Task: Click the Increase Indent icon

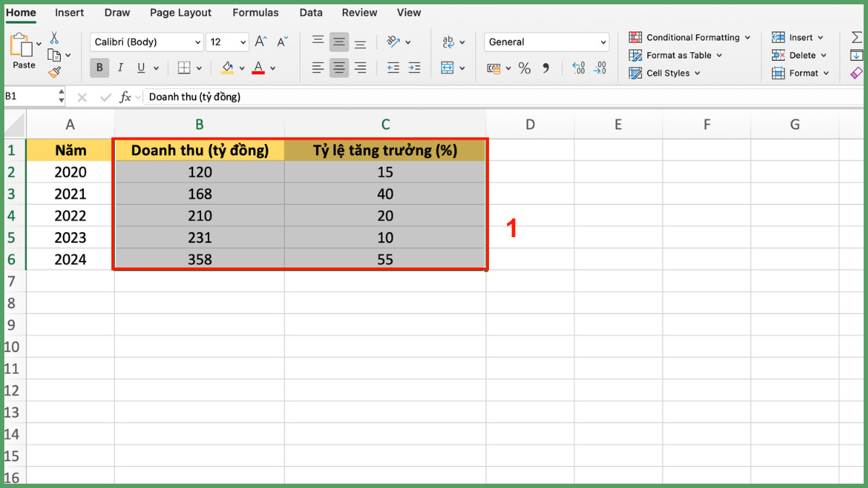Action: (x=414, y=68)
